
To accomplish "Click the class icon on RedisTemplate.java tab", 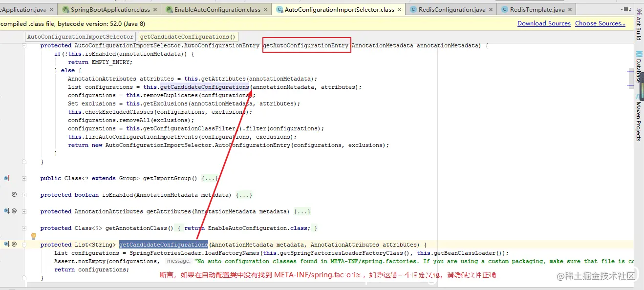I will point(504,9).
